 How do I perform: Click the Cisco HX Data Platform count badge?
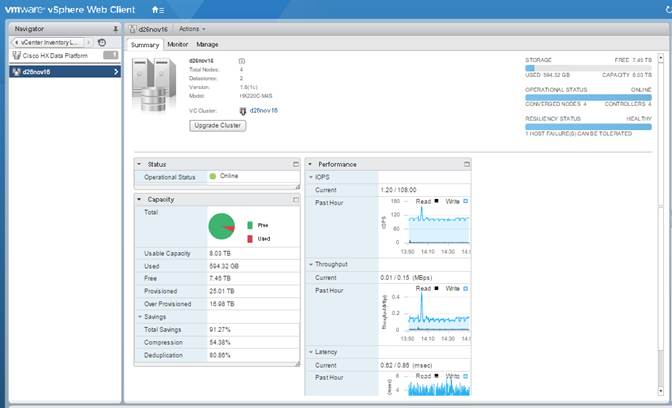111,55
